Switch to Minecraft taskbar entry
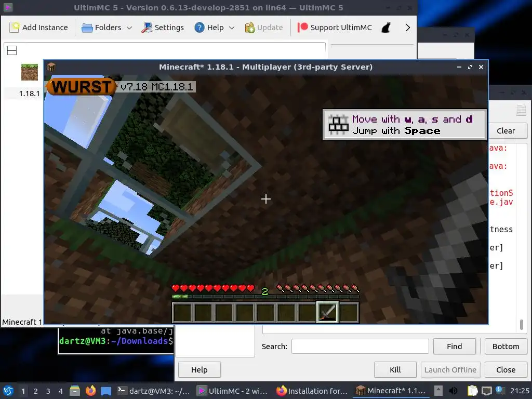 click(390, 391)
